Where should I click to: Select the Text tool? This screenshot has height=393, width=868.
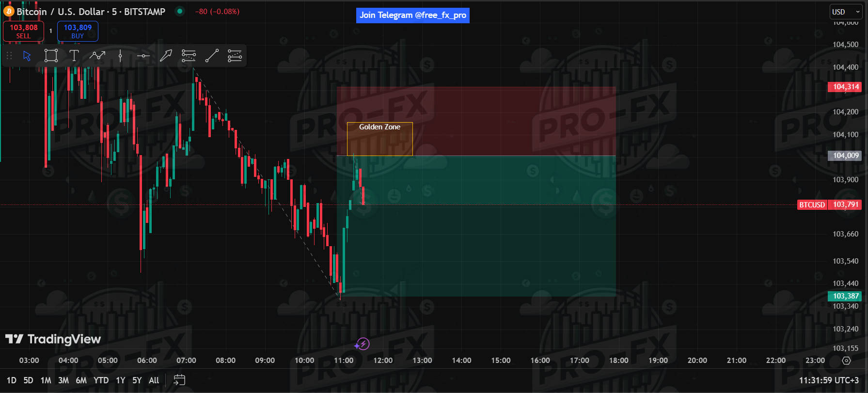(x=74, y=56)
